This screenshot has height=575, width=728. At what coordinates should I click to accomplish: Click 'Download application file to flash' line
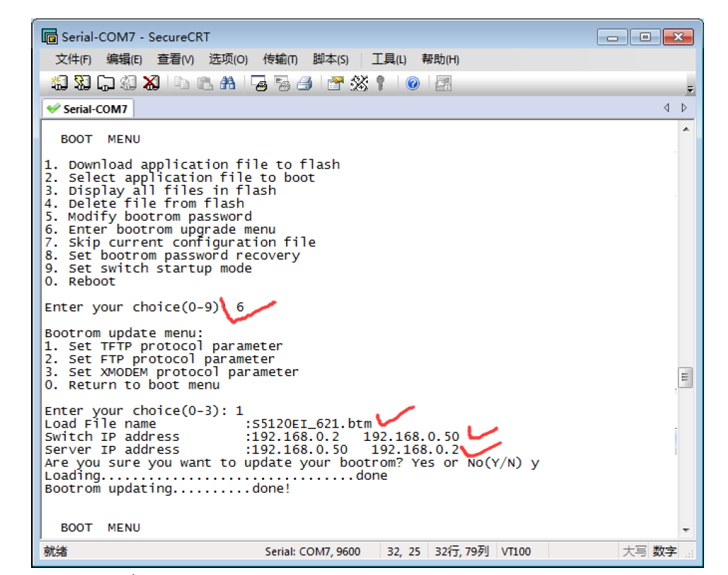pyautogui.click(x=192, y=165)
